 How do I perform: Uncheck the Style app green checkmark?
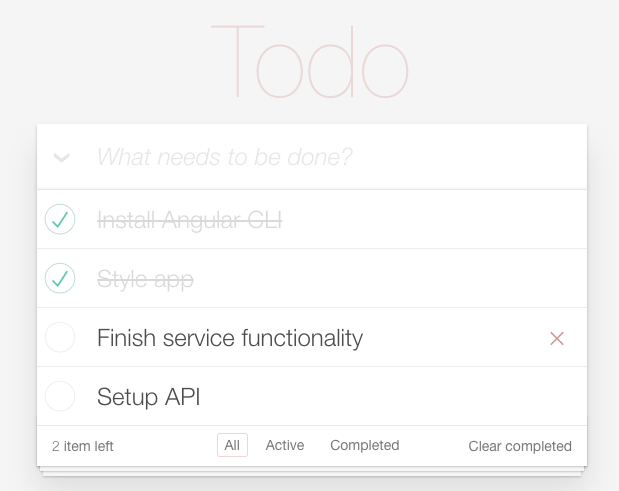pos(60,278)
